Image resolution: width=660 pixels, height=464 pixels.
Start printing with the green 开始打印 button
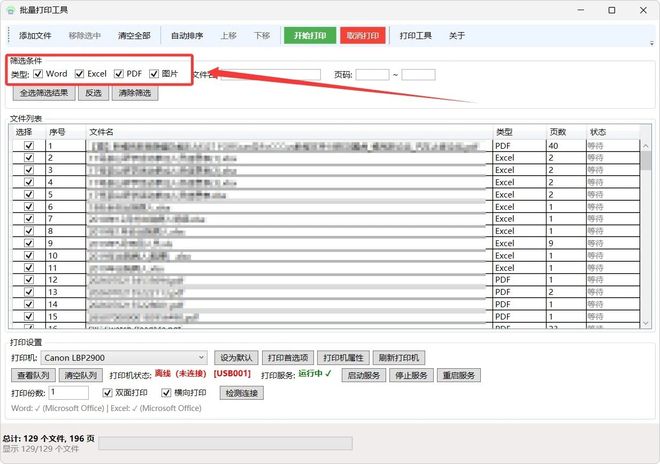[310, 36]
